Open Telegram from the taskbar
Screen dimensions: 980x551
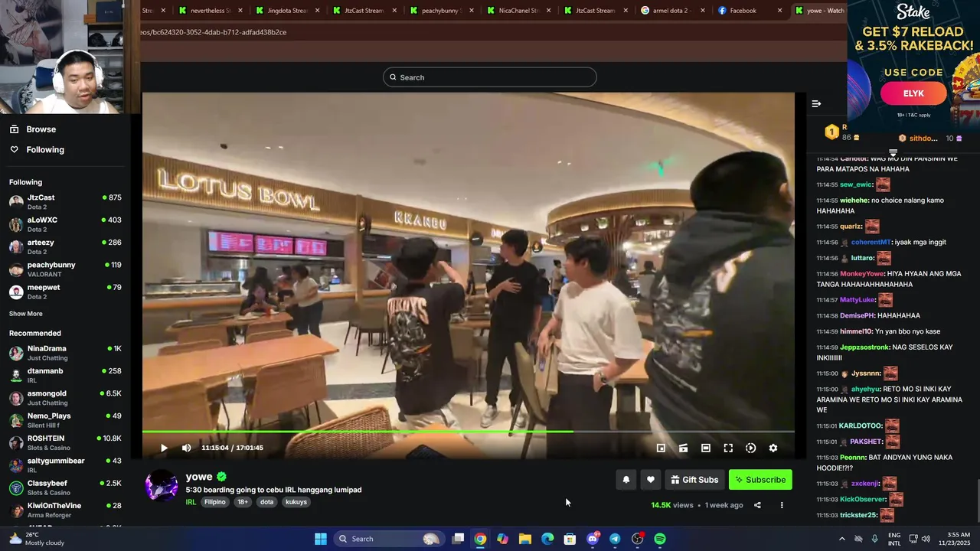615,539
